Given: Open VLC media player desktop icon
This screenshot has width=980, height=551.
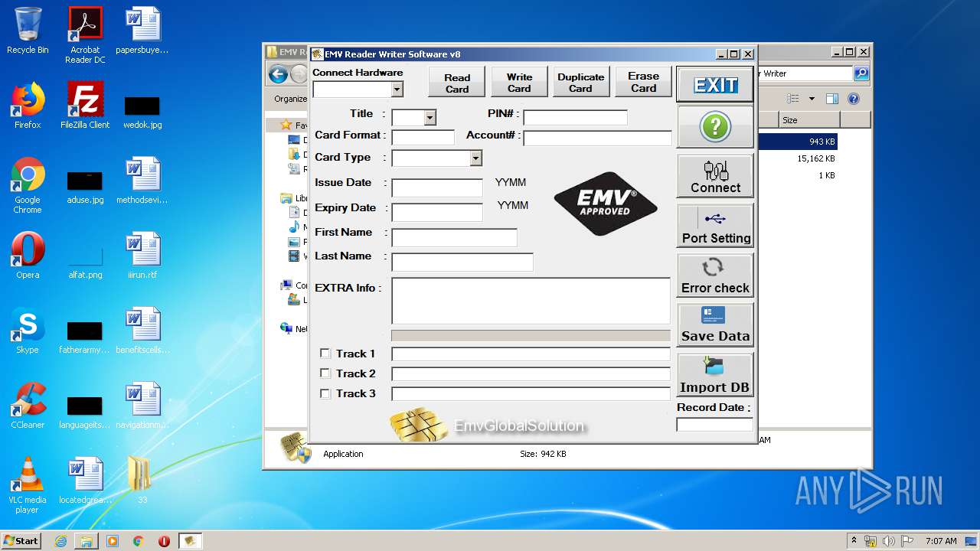Looking at the screenshot, I should point(28,485).
